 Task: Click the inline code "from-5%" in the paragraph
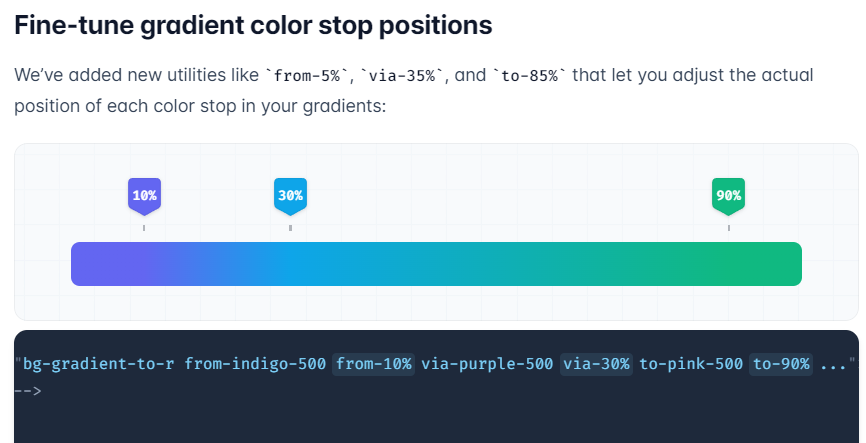304,76
